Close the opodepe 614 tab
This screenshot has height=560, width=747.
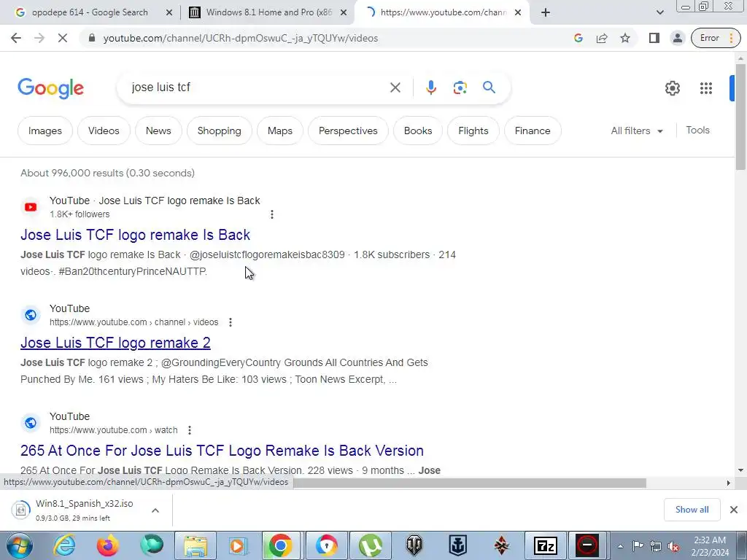(x=169, y=12)
